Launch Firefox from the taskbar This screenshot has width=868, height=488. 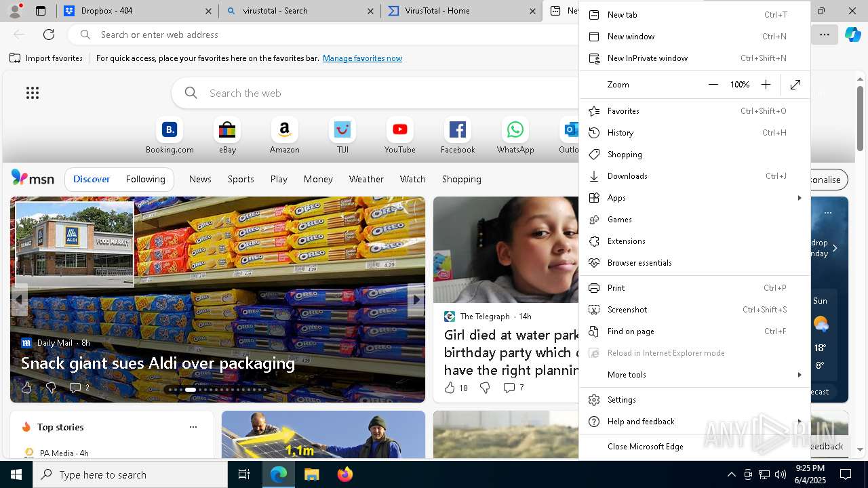(x=344, y=474)
